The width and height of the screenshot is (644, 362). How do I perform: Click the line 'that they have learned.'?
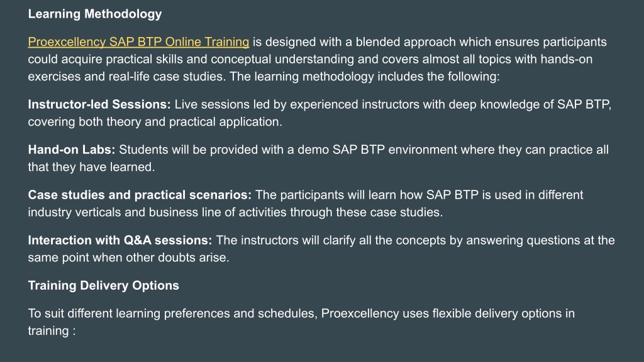coord(91,167)
